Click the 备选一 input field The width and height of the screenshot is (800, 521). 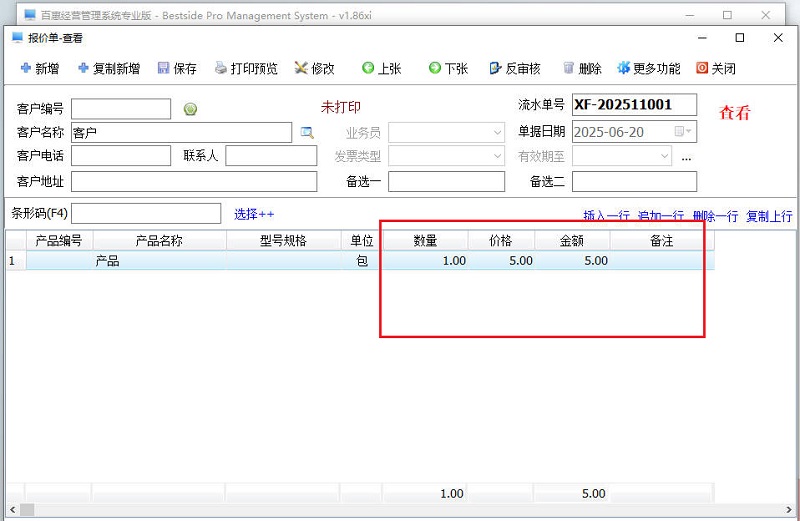(x=446, y=182)
